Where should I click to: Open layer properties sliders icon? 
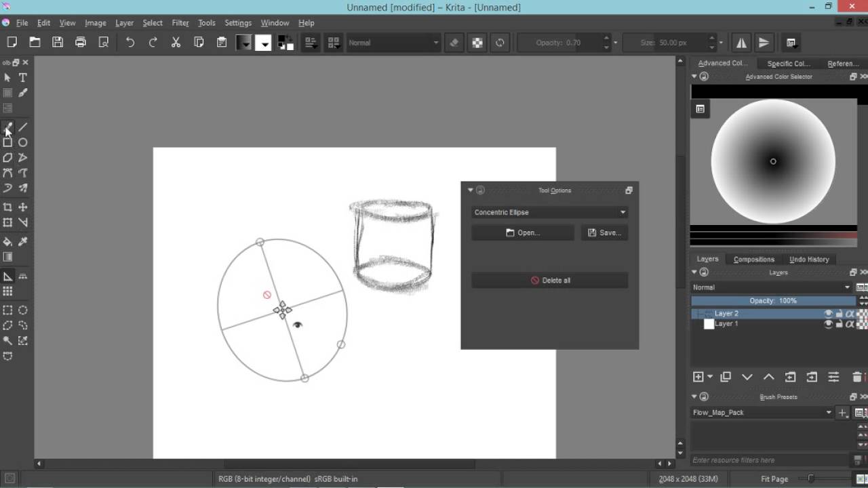[x=833, y=377]
